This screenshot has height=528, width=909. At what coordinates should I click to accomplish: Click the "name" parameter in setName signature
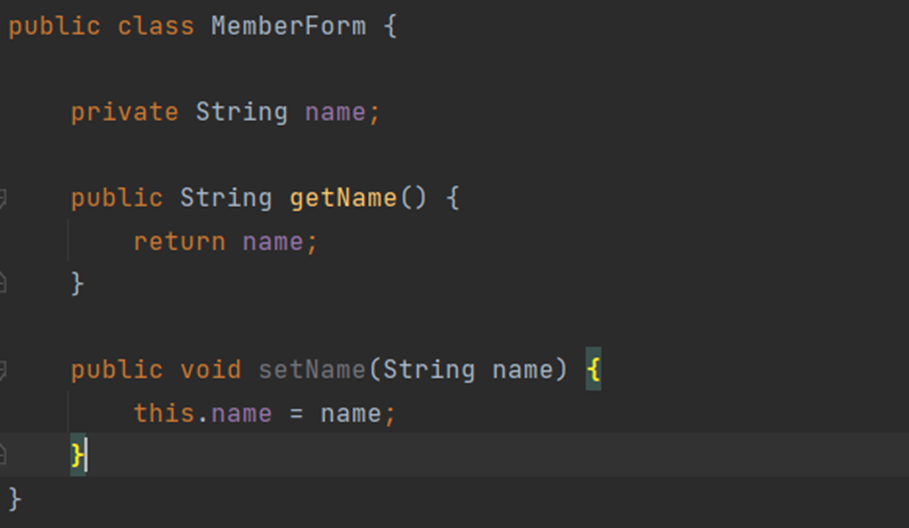(523, 370)
